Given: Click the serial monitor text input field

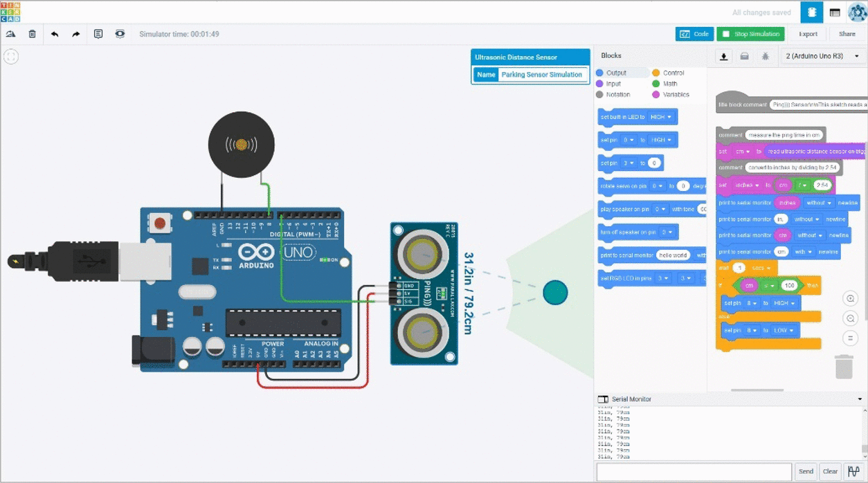Looking at the screenshot, I should (694, 471).
